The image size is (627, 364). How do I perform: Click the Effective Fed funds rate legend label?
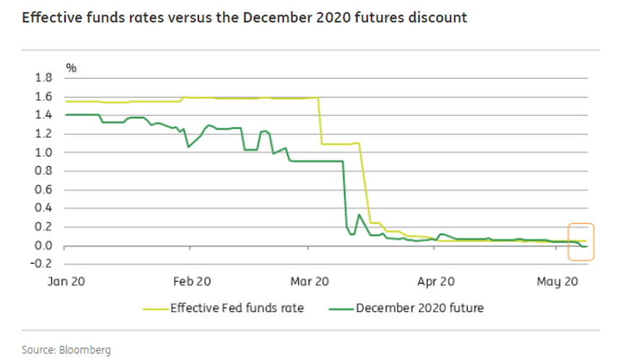click(x=237, y=308)
